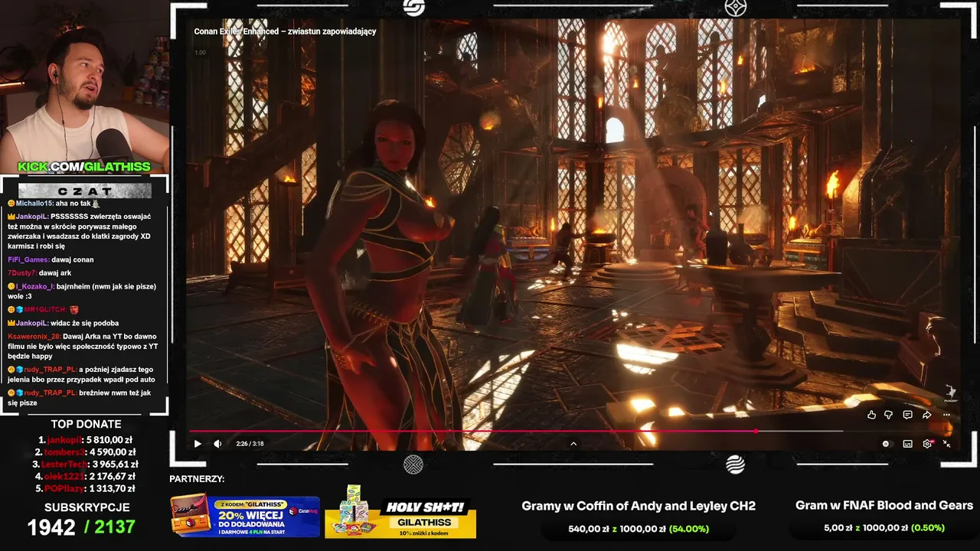Click top donor jankopil 5 810,00 zł

86,440
